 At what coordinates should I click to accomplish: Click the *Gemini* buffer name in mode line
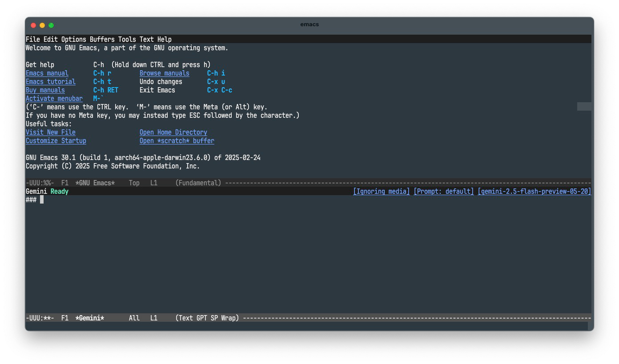click(x=90, y=318)
